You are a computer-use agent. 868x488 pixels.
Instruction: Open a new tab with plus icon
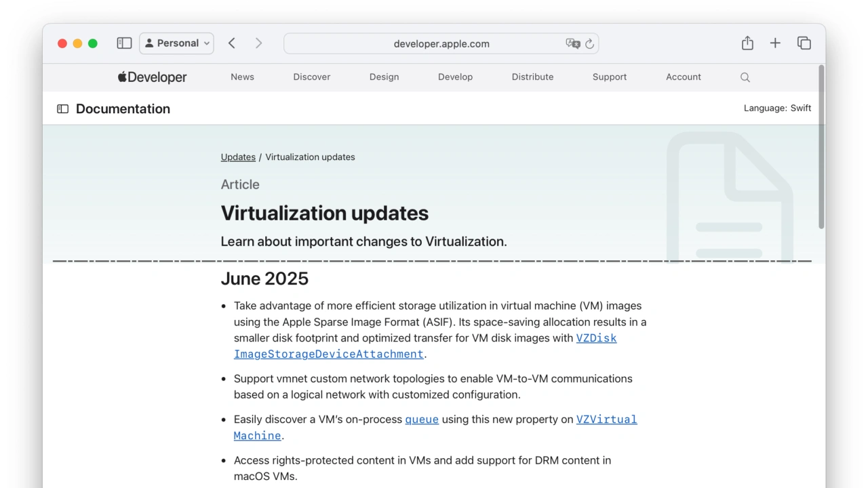coord(775,43)
